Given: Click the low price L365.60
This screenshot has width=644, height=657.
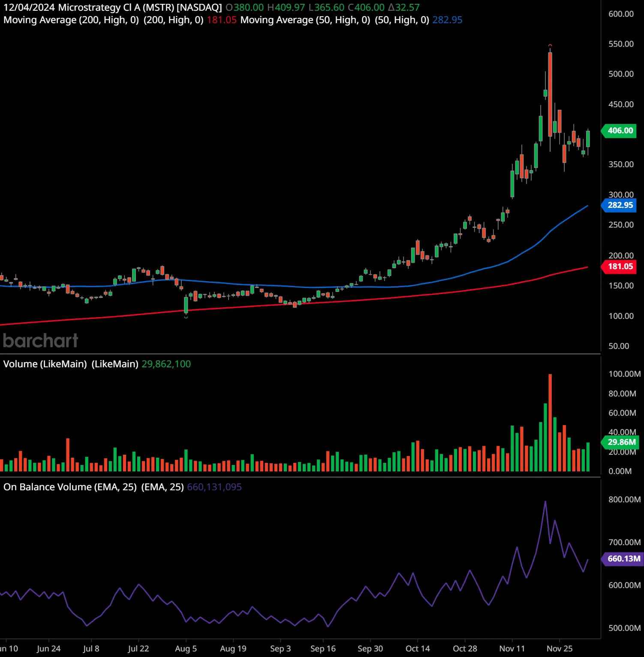Looking at the screenshot, I should coord(326,7).
